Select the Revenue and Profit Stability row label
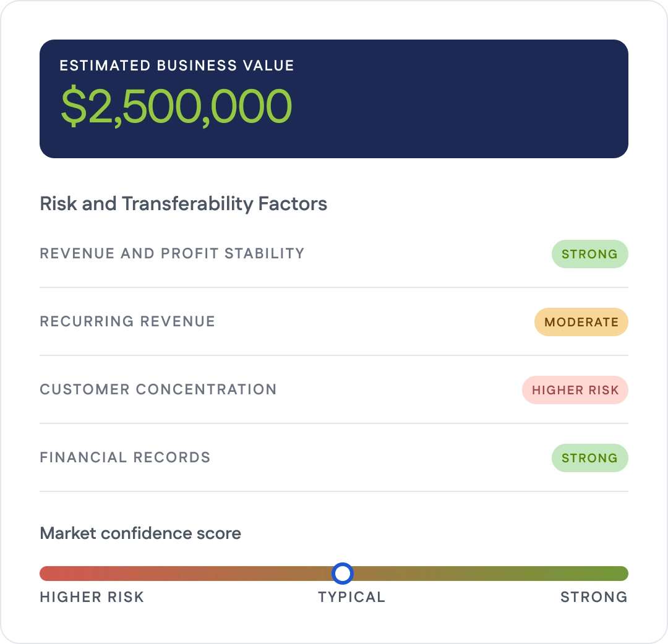668x644 pixels. click(172, 253)
